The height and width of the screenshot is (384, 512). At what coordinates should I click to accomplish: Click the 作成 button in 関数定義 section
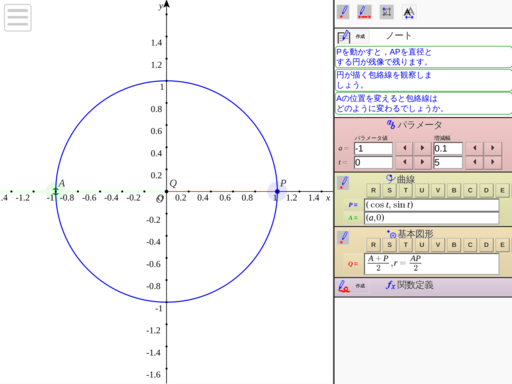(360, 286)
